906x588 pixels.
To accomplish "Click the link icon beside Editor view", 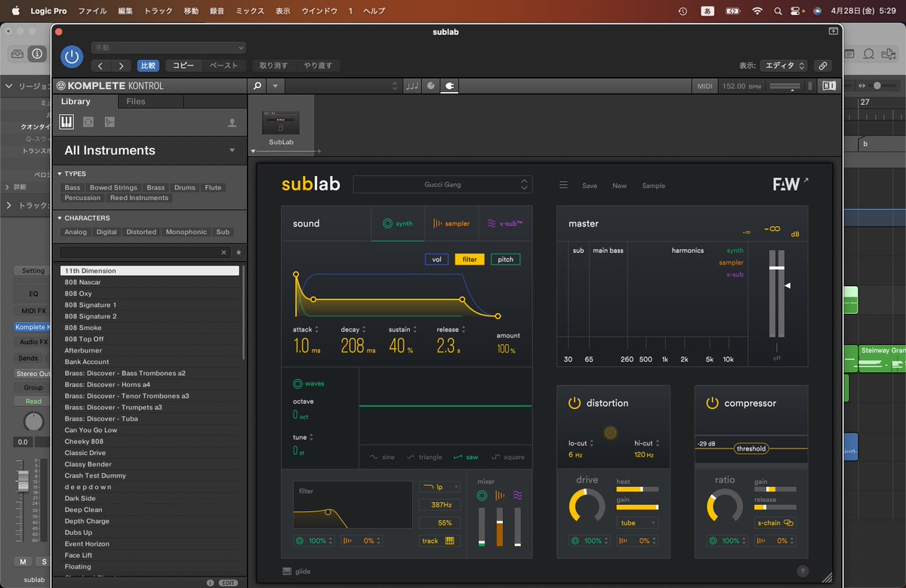I will 823,66.
